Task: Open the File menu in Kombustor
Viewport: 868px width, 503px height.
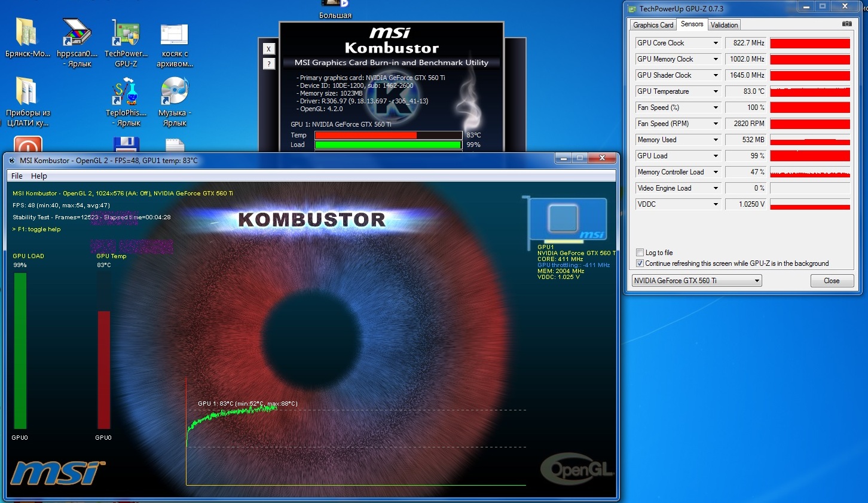Action: click(x=17, y=176)
